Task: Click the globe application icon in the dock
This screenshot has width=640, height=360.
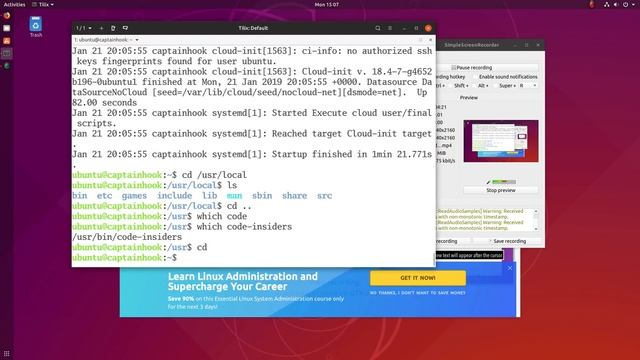Action: 7,66
